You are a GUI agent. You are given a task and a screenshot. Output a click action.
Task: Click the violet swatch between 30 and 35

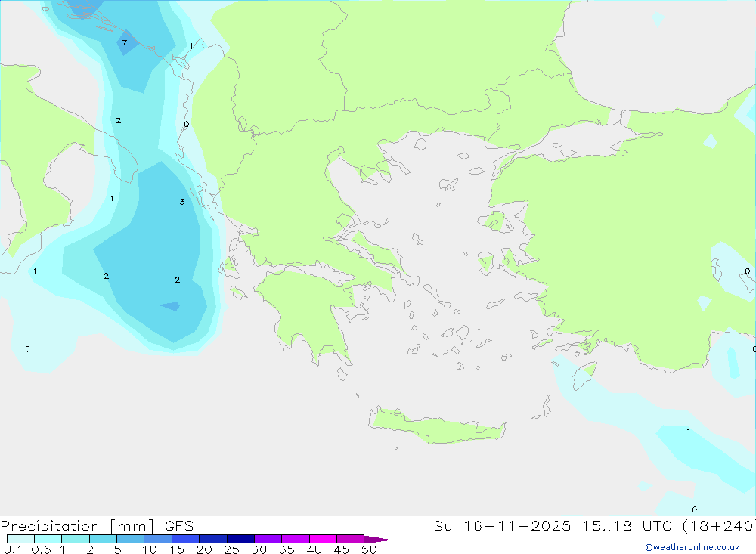click(x=268, y=539)
